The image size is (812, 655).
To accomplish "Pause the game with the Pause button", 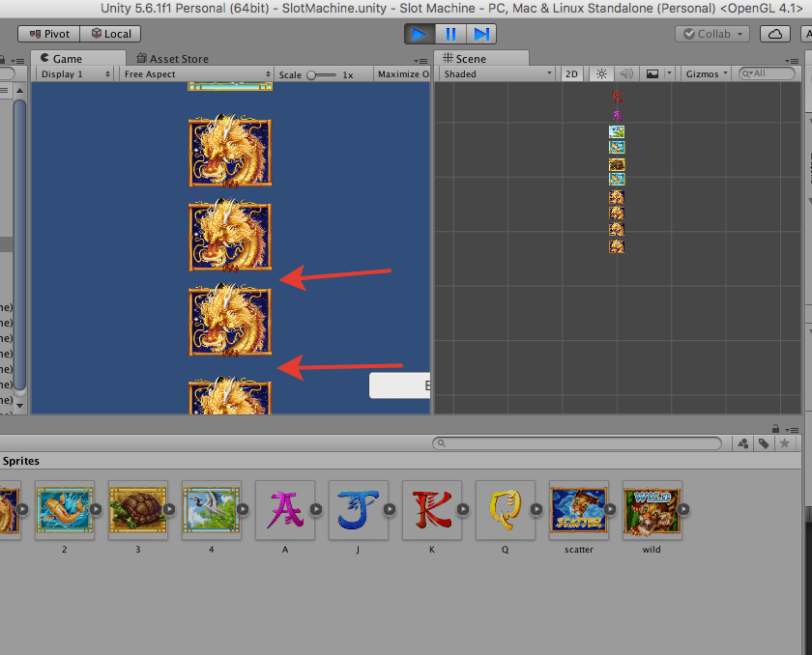I will point(450,34).
